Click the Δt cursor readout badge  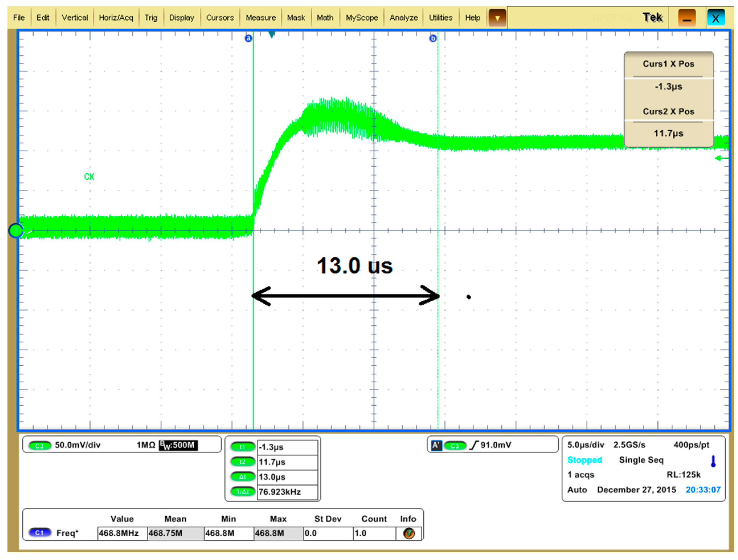click(243, 477)
